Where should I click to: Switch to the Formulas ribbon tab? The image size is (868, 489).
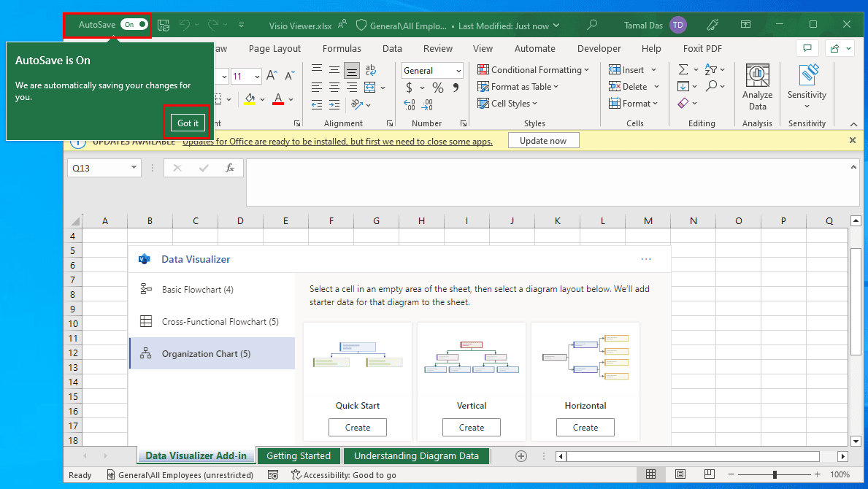click(x=342, y=48)
